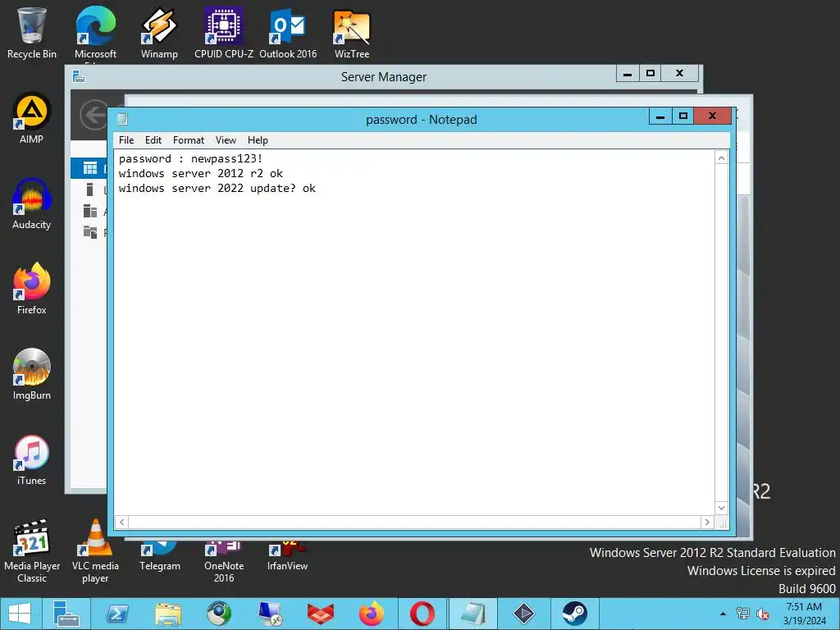The height and width of the screenshot is (630, 840).
Task: Open the VLC media player shortcut
Action: point(95,551)
